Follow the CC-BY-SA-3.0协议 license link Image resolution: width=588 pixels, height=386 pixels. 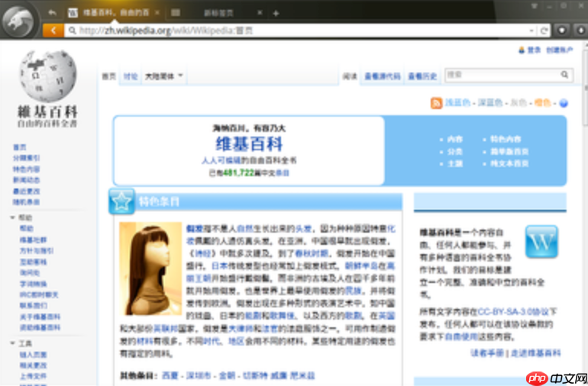coord(513,311)
